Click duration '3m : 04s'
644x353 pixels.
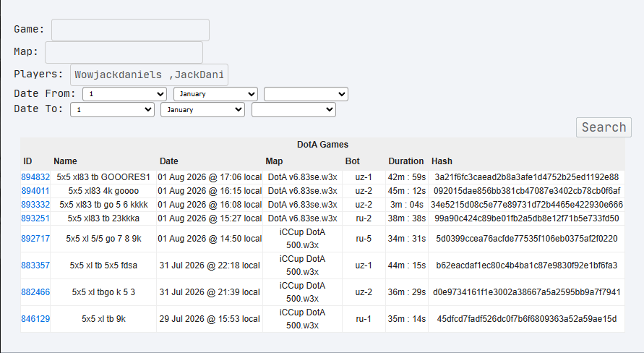407,205
